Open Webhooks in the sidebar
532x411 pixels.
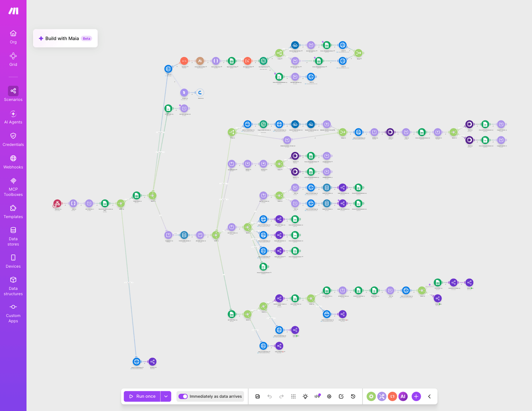(13, 162)
